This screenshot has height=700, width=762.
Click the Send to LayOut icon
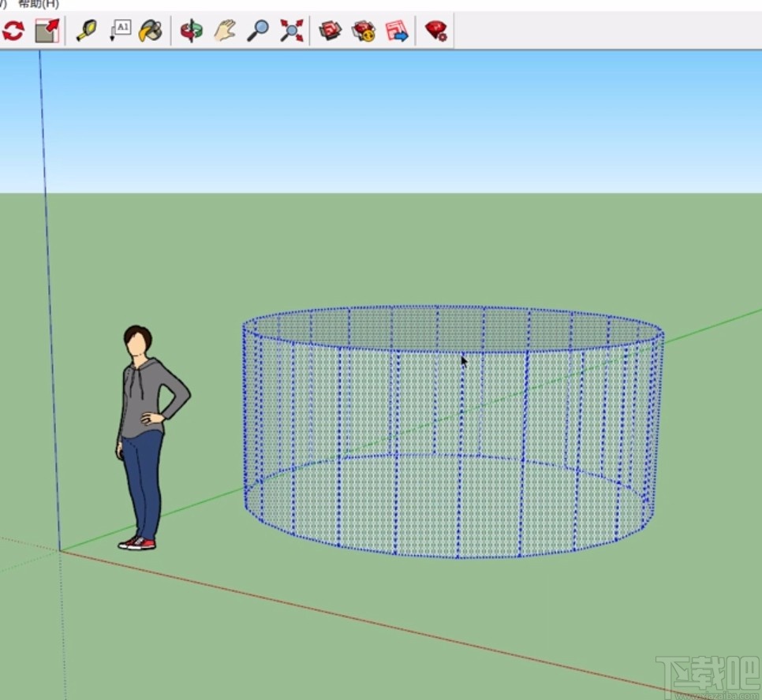coord(397,31)
